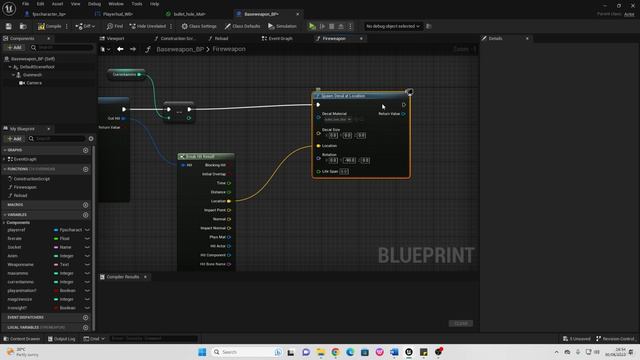Switch to the Event Graph tab
This screenshot has width=640, height=360.
click(x=280, y=38)
